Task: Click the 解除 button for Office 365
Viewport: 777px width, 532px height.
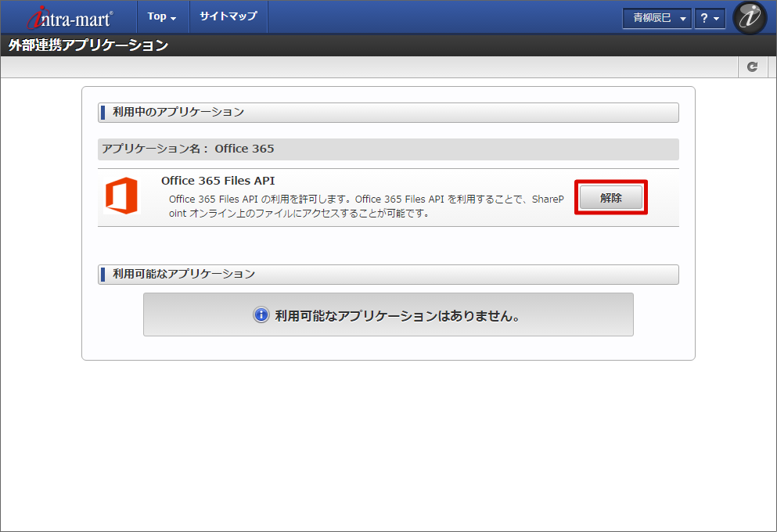Action: [x=610, y=198]
